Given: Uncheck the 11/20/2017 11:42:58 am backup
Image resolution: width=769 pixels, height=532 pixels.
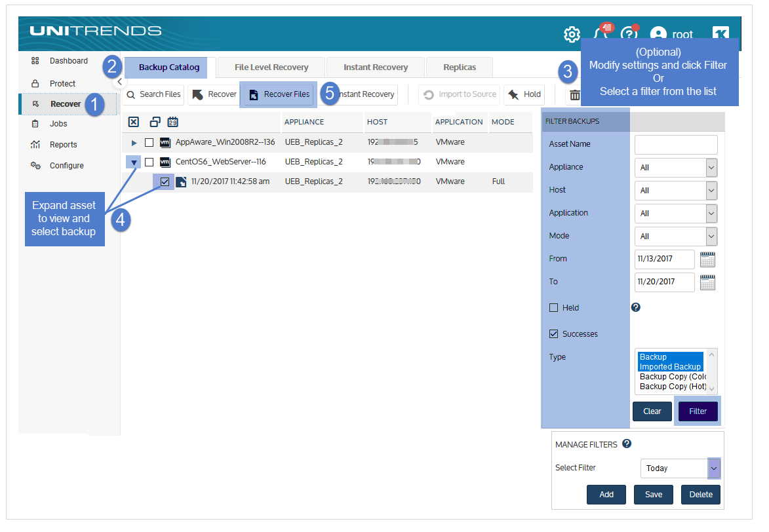Looking at the screenshot, I should [x=165, y=182].
